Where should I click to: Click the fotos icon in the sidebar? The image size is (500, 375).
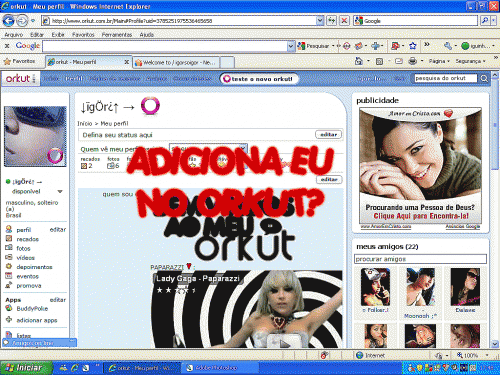point(9,248)
